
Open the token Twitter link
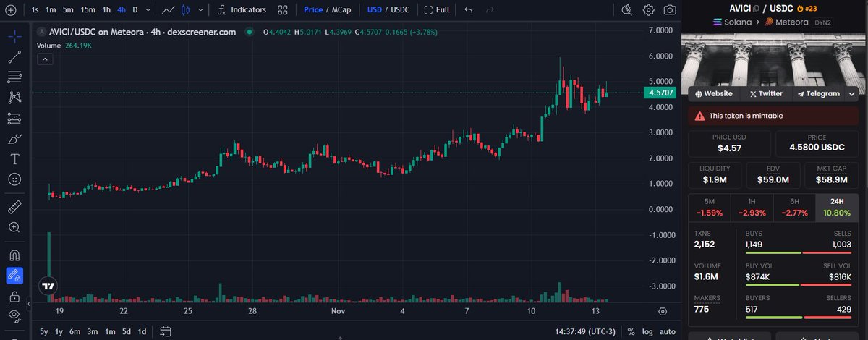pyautogui.click(x=766, y=93)
